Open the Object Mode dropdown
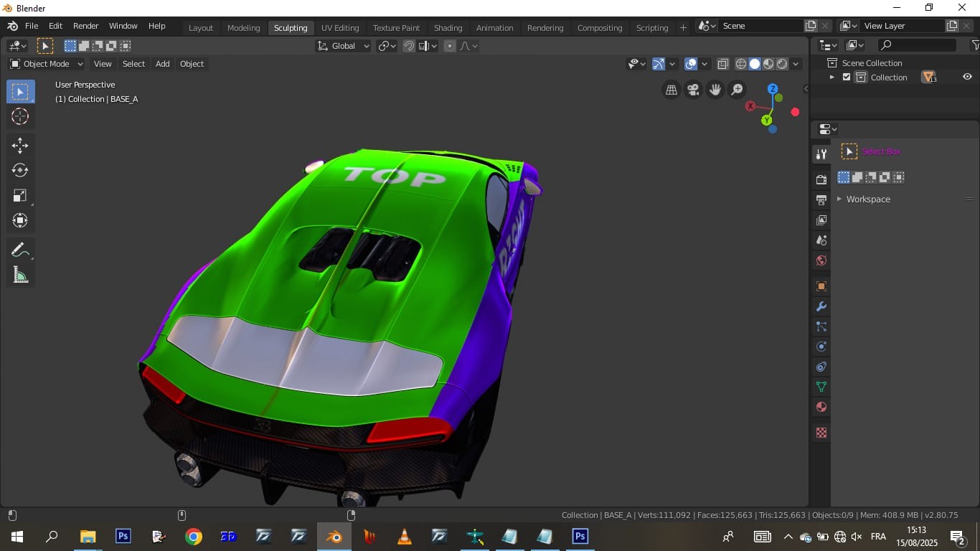The width and height of the screenshot is (980, 551). click(47, 64)
